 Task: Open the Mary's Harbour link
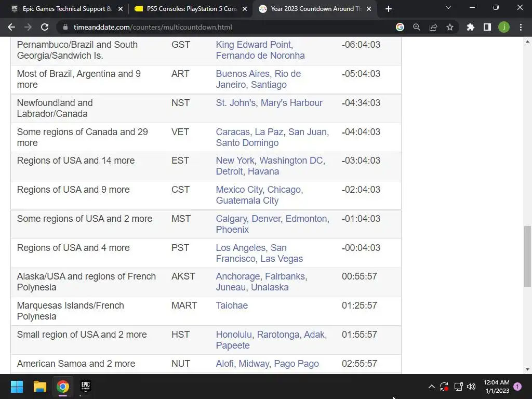tap(291, 103)
